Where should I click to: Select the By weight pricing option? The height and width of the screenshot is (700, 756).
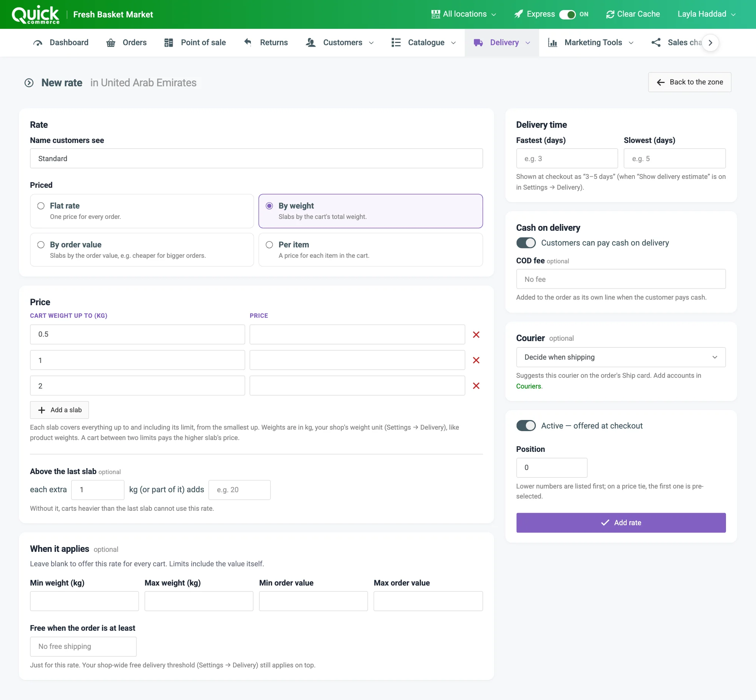coord(370,211)
